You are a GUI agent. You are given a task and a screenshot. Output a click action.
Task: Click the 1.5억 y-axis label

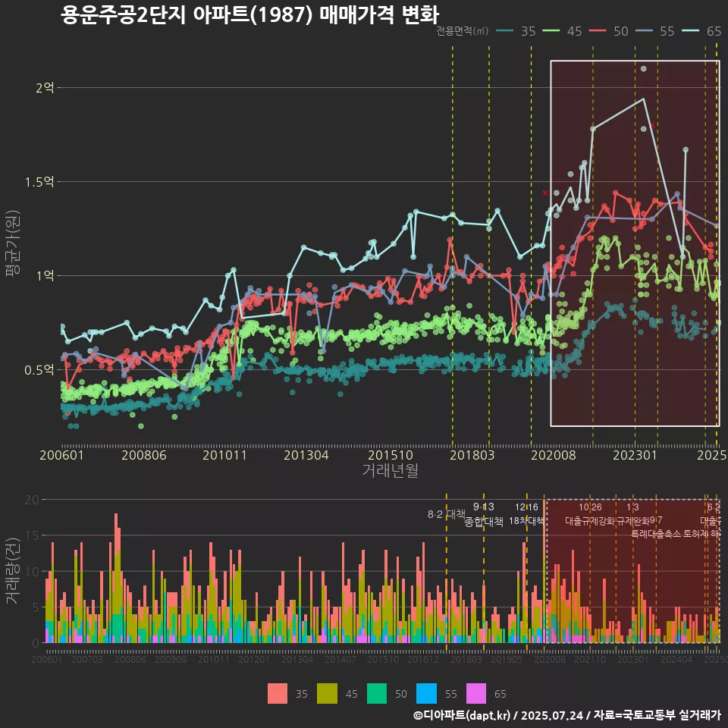39,182
